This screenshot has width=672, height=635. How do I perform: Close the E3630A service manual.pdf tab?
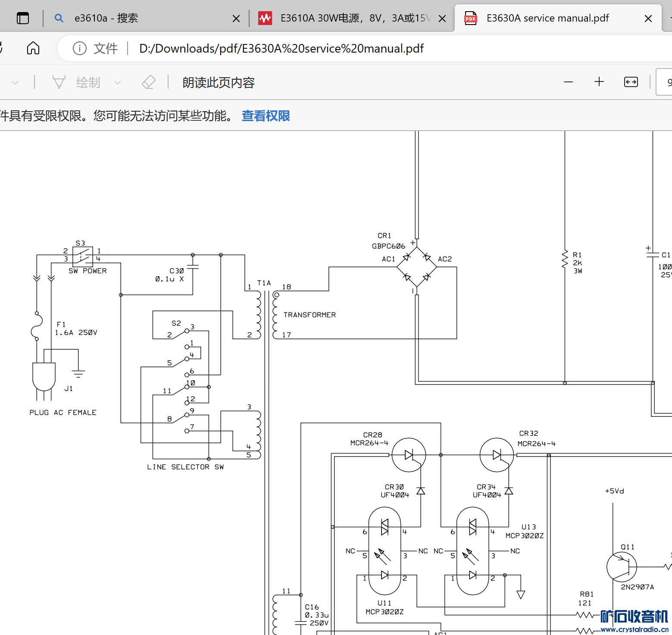coord(648,19)
